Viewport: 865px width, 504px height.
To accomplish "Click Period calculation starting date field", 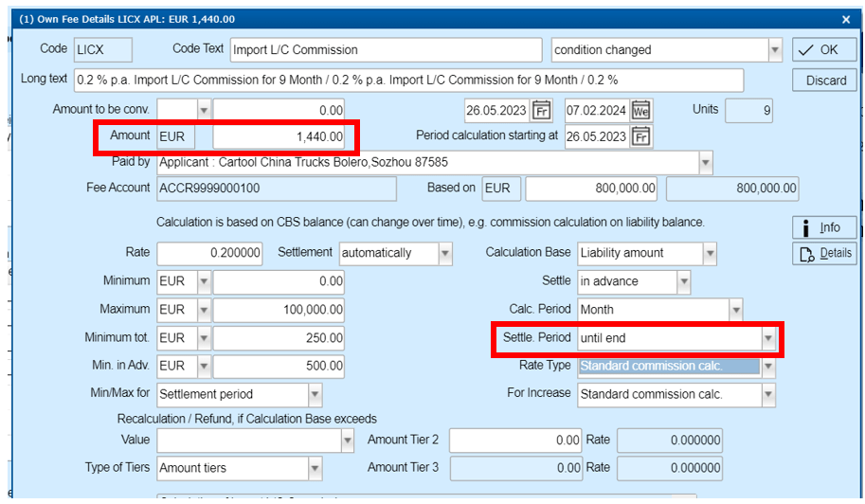I will [598, 136].
